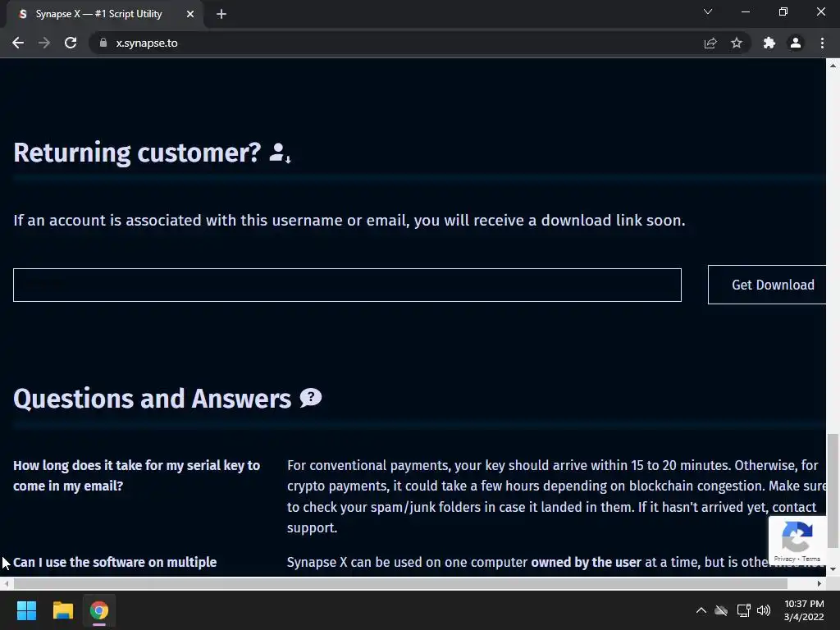This screenshot has width=840, height=630.
Task: Open File Explorer from taskbar
Action: (x=62, y=610)
